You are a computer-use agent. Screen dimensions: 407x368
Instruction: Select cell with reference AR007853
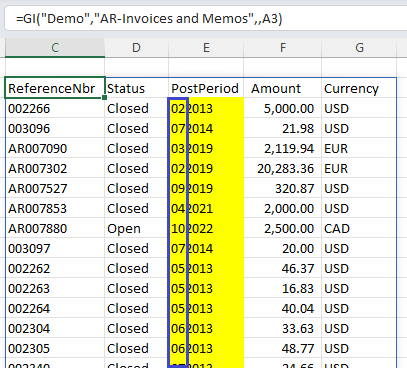pos(55,208)
